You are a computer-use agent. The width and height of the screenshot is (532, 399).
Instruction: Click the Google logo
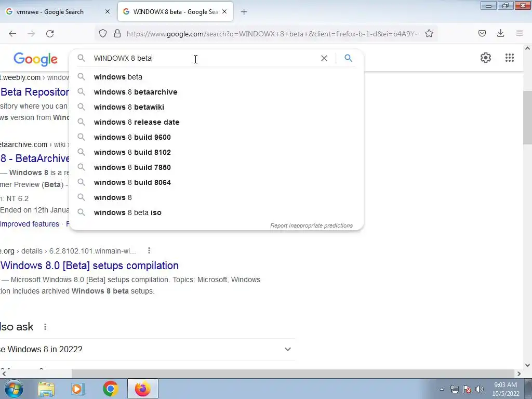click(36, 59)
